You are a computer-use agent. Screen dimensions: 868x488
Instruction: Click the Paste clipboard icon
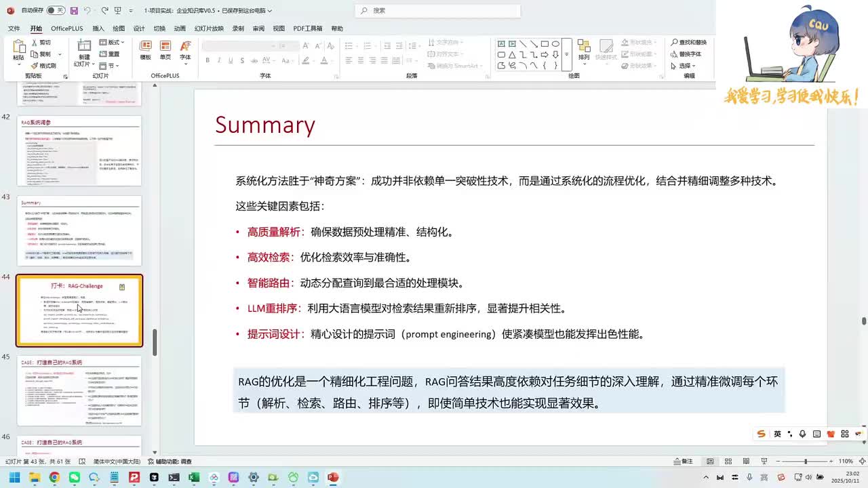coord(18,47)
